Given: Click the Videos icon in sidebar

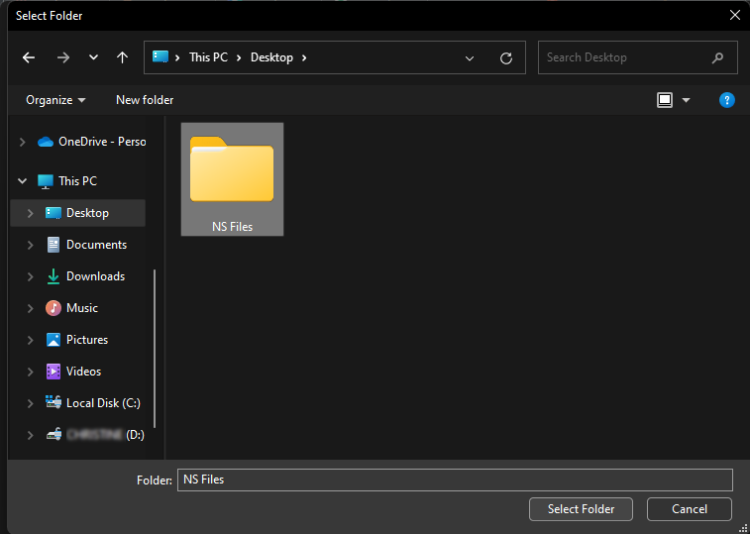Looking at the screenshot, I should 53,371.
